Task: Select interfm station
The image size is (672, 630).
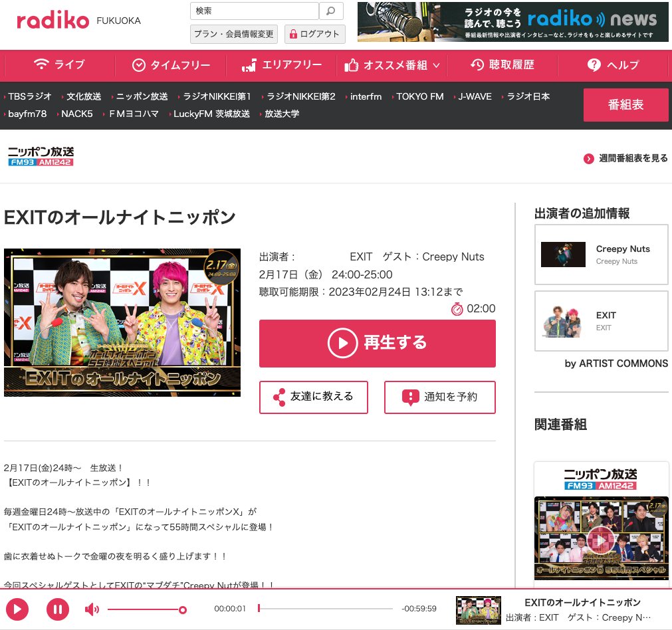Action: [365, 96]
